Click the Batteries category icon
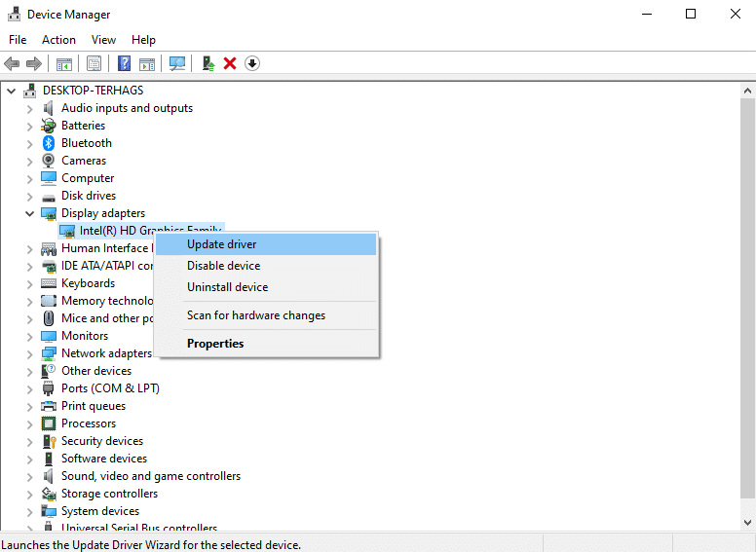This screenshot has height=552, width=756. [x=48, y=126]
